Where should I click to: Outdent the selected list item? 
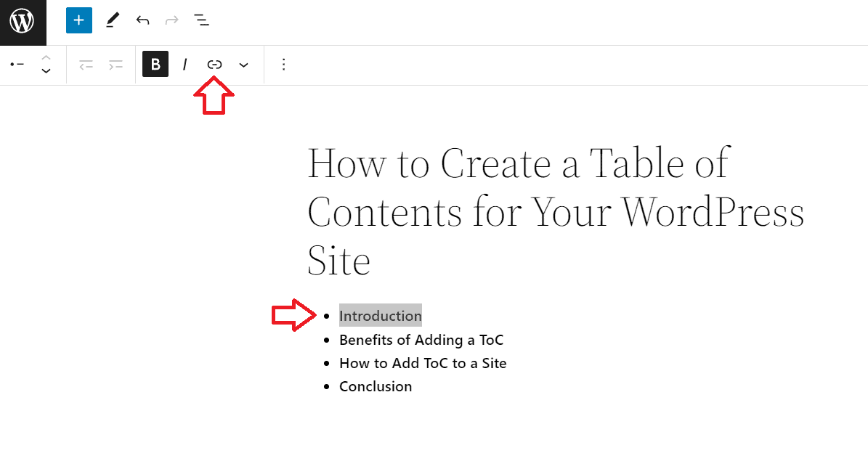[86, 65]
